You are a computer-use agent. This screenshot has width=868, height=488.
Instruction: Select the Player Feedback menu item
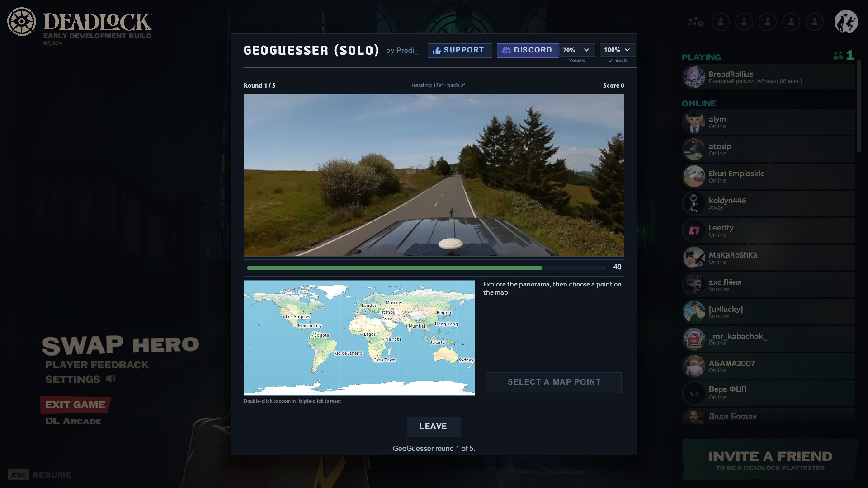pos(97,365)
